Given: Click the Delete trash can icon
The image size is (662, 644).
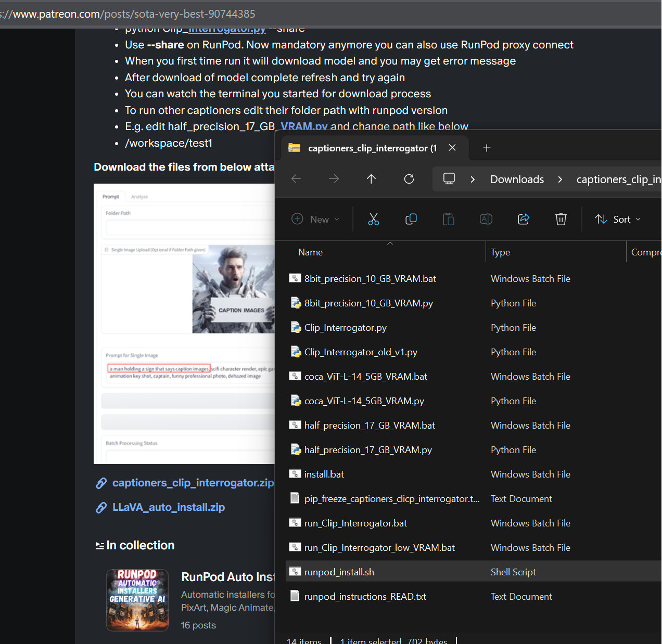Looking at the screenshot, I should coord(561,219).
